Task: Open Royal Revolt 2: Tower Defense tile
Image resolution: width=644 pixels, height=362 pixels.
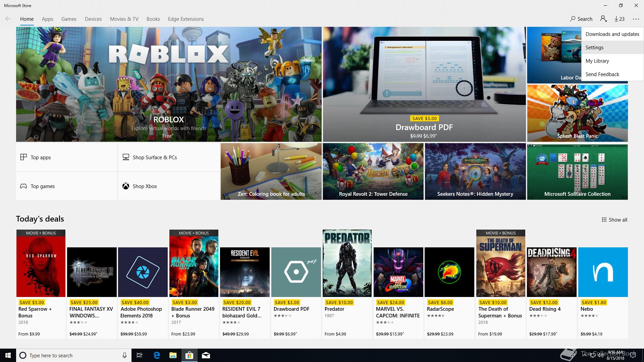Action: click(373, 172)
